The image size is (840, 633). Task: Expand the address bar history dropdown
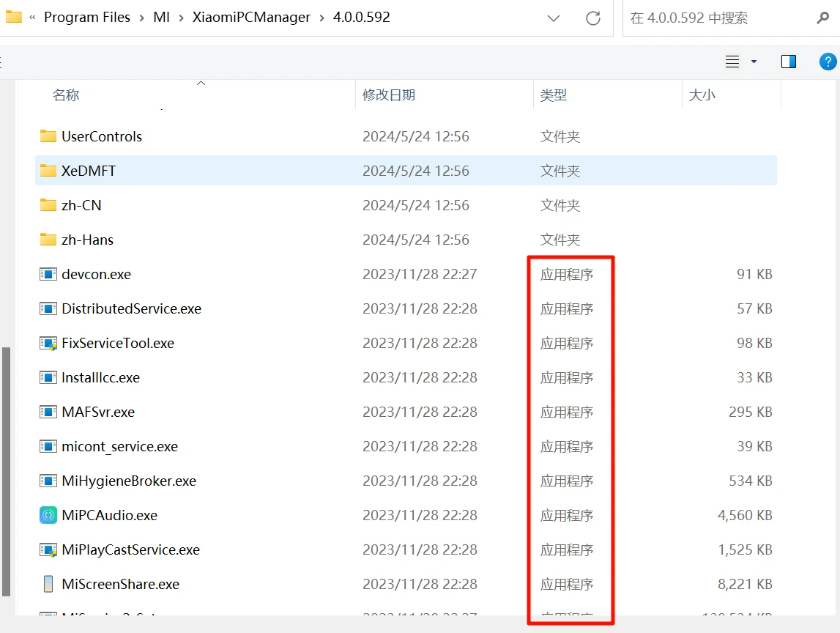pyautogui.click(x=554, y=18)
